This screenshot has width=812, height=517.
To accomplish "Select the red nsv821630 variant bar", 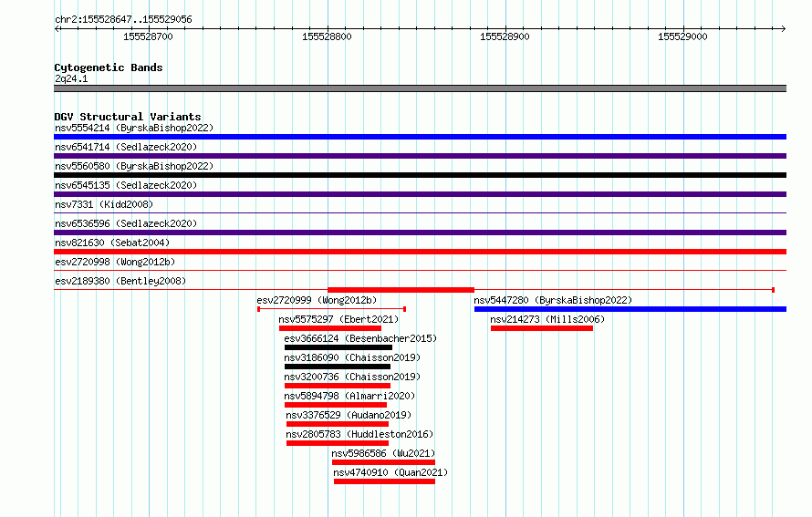I will pyautogui.click(x=420, y=252).
